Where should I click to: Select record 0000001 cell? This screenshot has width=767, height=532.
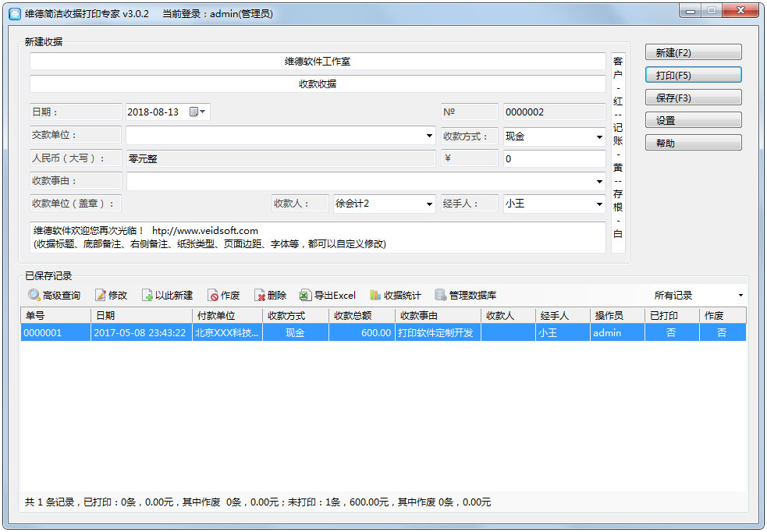[55, 333]
